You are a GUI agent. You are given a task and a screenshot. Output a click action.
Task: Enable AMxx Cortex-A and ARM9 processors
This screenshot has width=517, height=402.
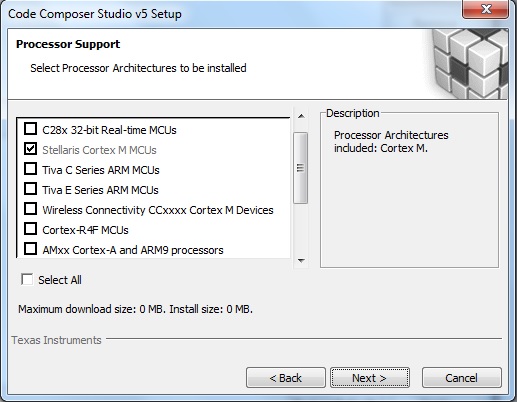tap(30, 249)
